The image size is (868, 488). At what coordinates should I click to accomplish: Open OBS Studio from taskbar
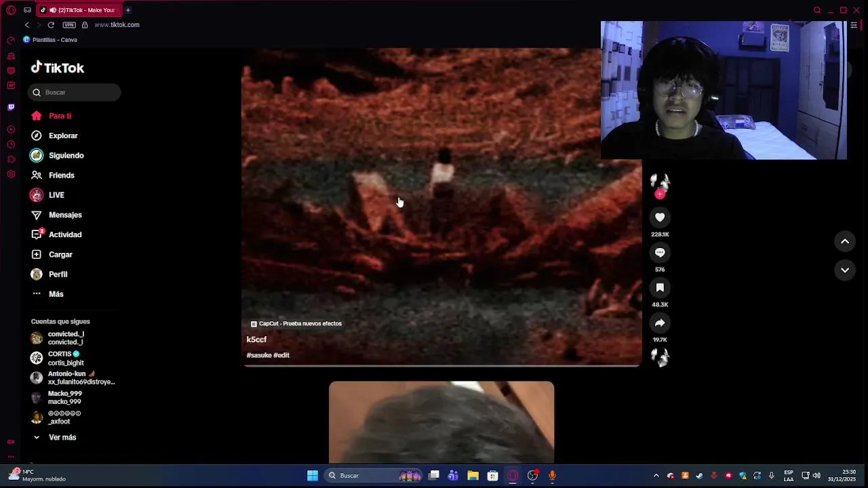(x=533, y=476)
